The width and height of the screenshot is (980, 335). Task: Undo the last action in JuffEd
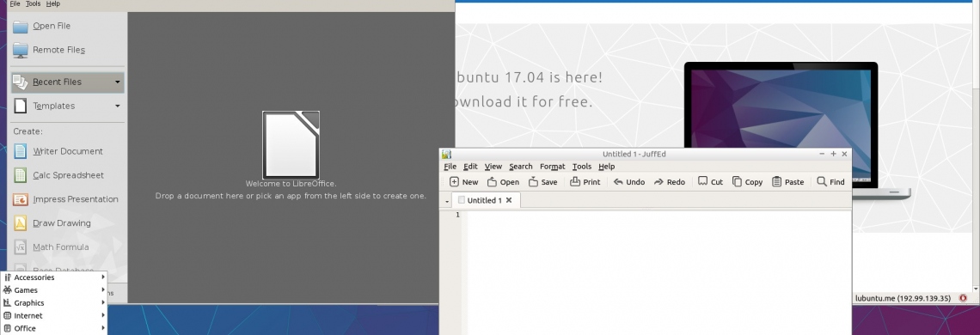(628, 182)
